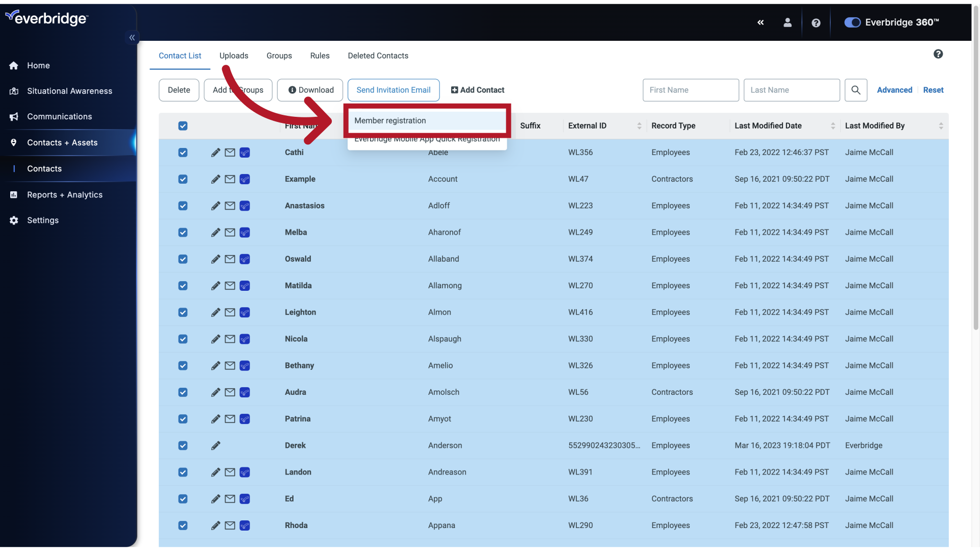Click the Advanced search link

click(895, 89)
